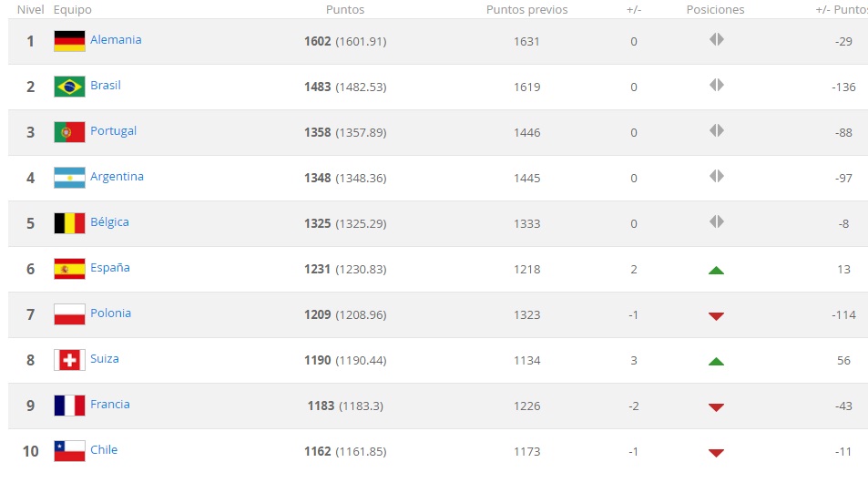868x483 pixels.
Task: Sort by the Puntos previos header
Action: click(526, 10)
